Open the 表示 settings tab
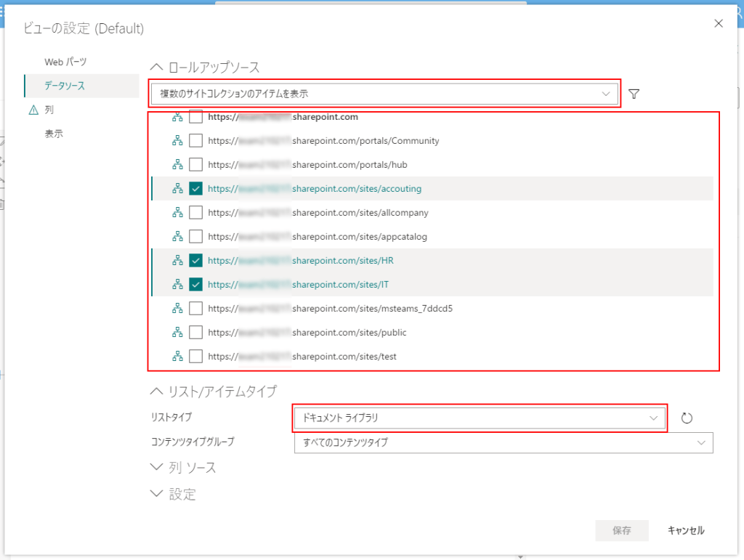Image resolution: width=744 pixels, height=560 pixels. point(54,134)
